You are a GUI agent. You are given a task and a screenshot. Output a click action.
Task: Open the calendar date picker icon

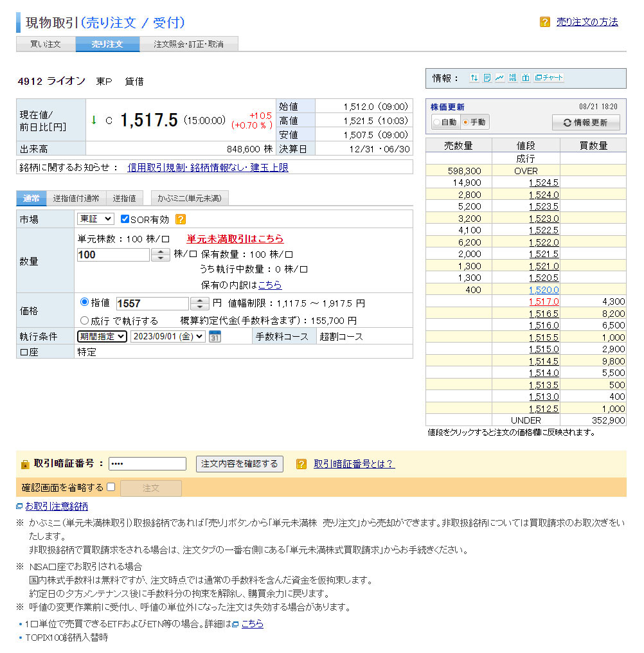click(215, 337)
